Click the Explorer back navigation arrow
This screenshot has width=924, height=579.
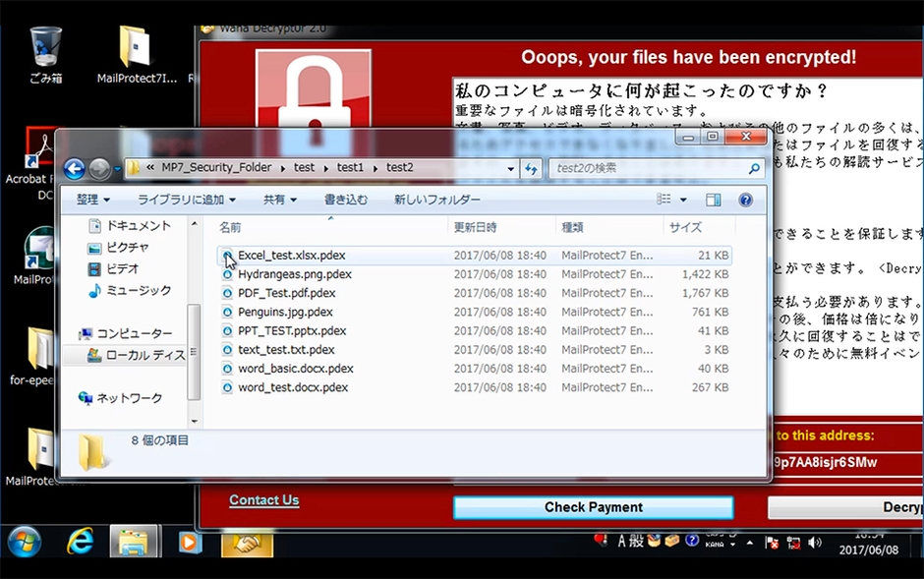pyautogui.click(x=74, y=169)
